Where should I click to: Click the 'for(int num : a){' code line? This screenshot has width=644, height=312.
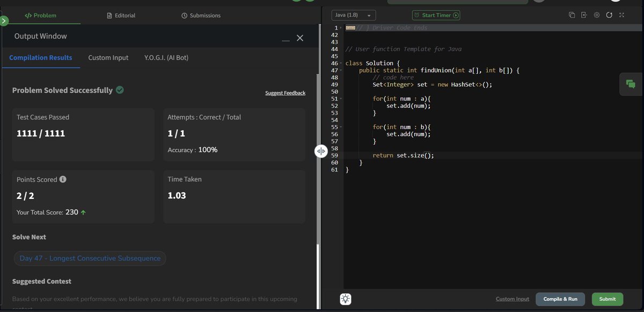coord(401,99)
